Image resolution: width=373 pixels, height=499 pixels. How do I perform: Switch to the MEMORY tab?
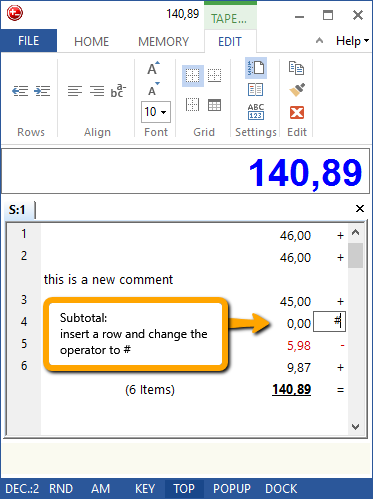tap(163, 42)
